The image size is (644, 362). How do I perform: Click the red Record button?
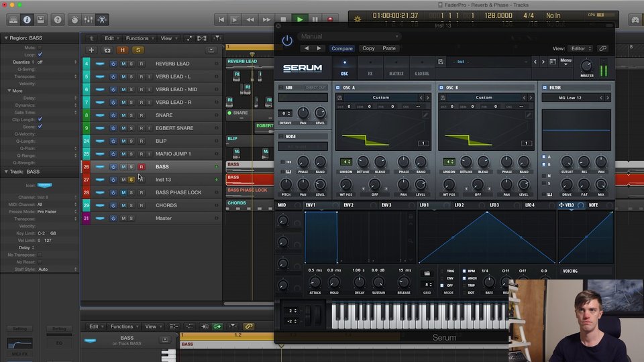pos(330,19)
